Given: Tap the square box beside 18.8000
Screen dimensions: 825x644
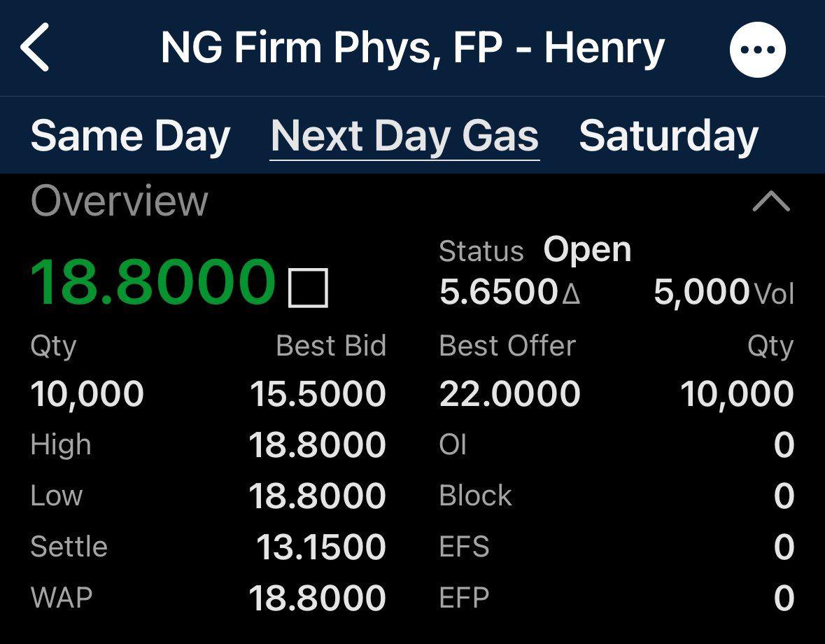Looking at the screenshot, I should point(308,288).
